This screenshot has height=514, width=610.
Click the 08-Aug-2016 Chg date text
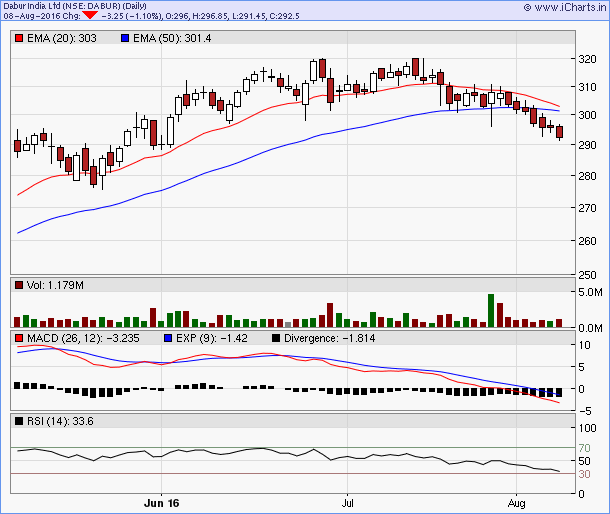[42, 16]
